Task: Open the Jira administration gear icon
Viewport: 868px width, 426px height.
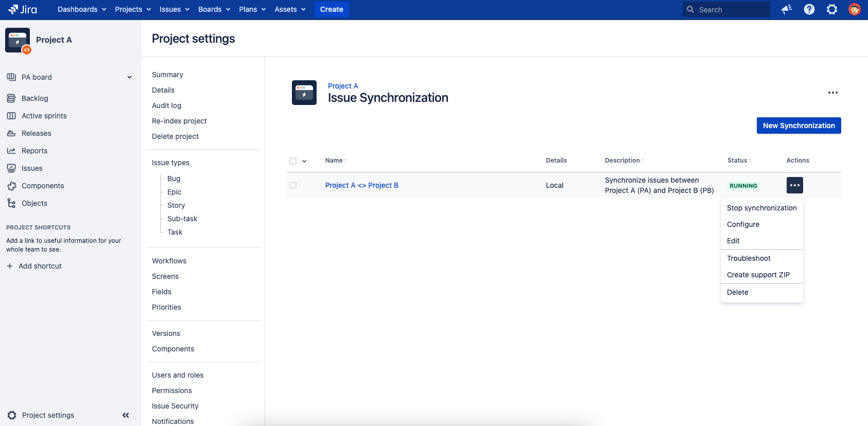Action: click(832, 9)
